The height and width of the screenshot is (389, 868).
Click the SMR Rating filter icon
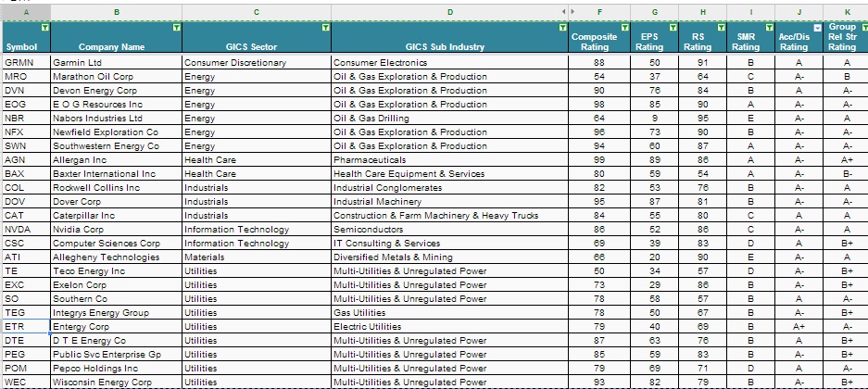tap(769, 28)
